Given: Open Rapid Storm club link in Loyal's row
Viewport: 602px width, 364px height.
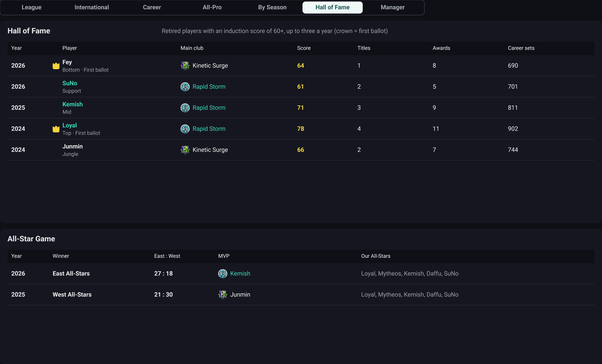Looking at the screenshot, I should pos(209,129).
